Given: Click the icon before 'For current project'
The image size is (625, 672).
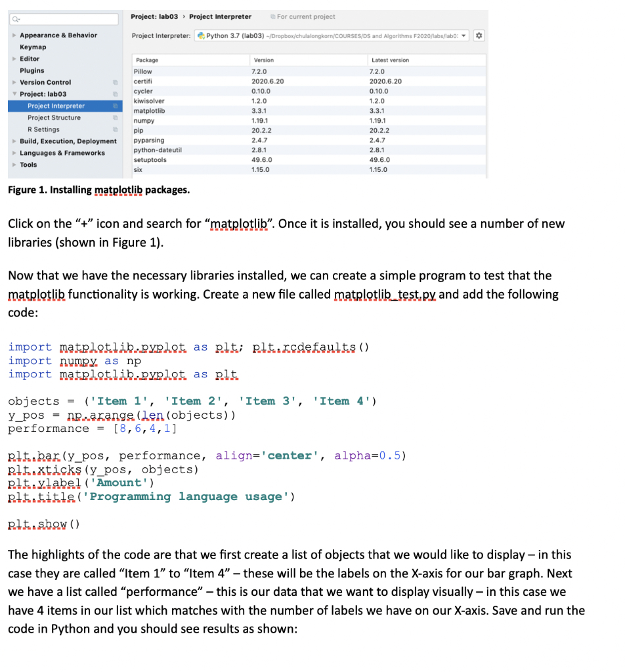Looking at the screenshot, I should [x=272, y=16].
